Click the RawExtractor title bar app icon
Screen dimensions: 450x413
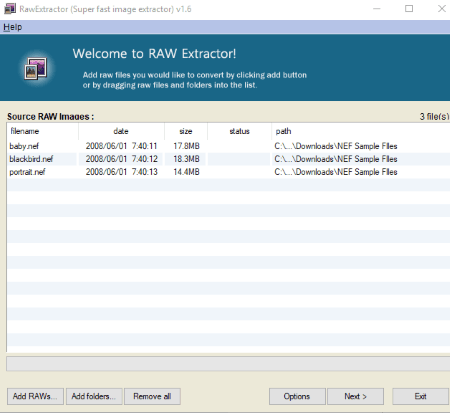(x=10, y=9)
